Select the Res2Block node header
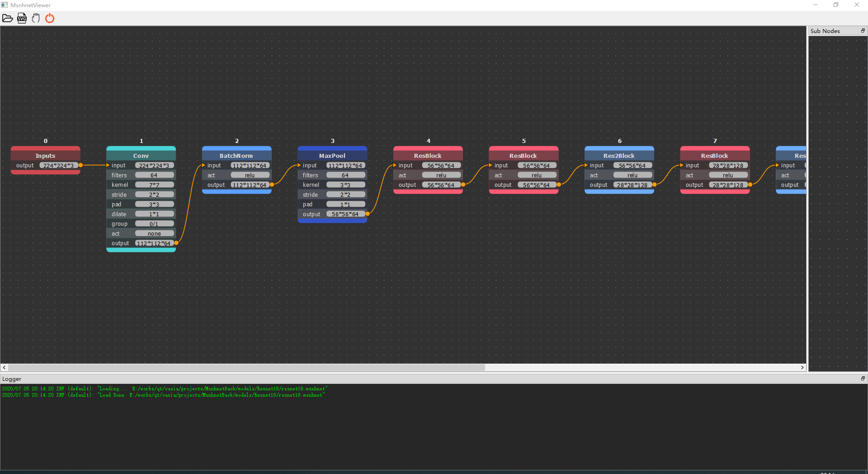The width and height of the screenshot is (868, 474). click(619, 156)
